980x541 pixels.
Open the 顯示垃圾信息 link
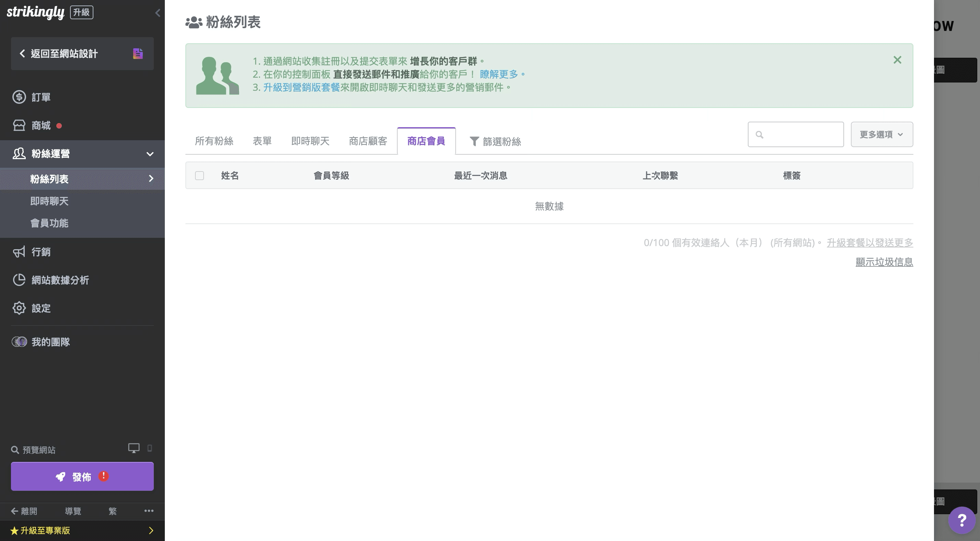pos(885,262)
